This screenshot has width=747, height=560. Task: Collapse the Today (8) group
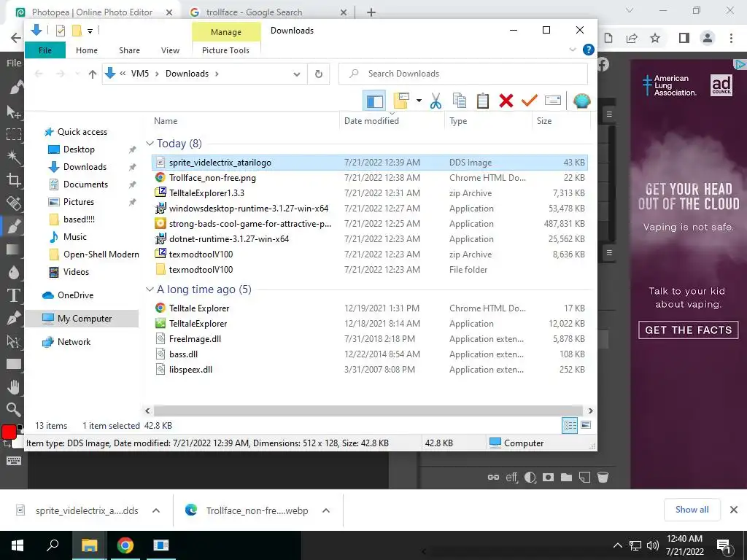pyautogui.click(x=150, y=144)
